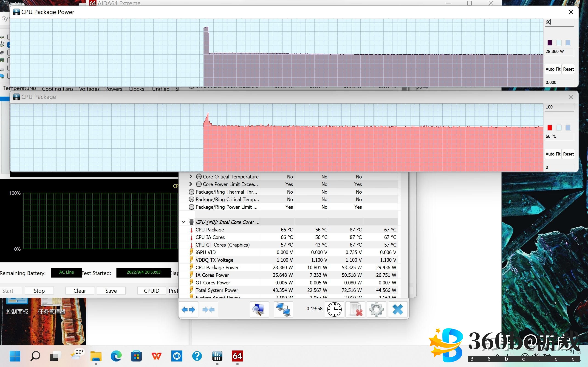588x367 pixels.
Task: Click the max value field showing 60
Action: (x=558, y=22)
